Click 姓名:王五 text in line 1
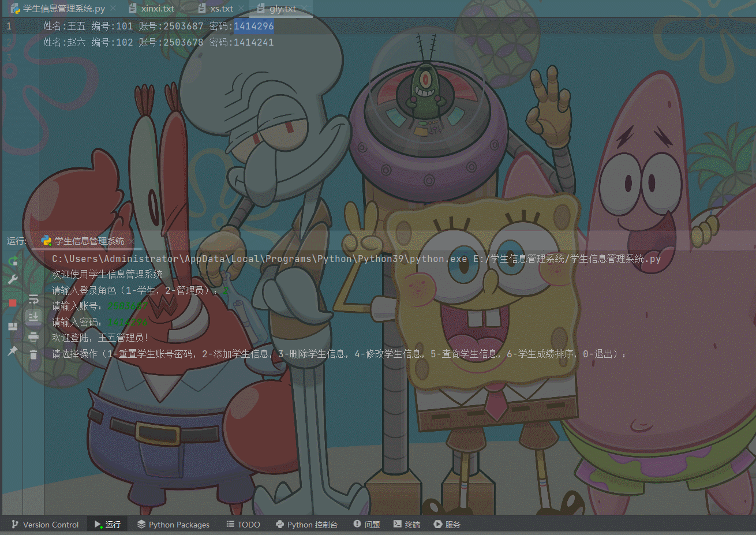This screenshot has width=756, height=535. (64, 26)
